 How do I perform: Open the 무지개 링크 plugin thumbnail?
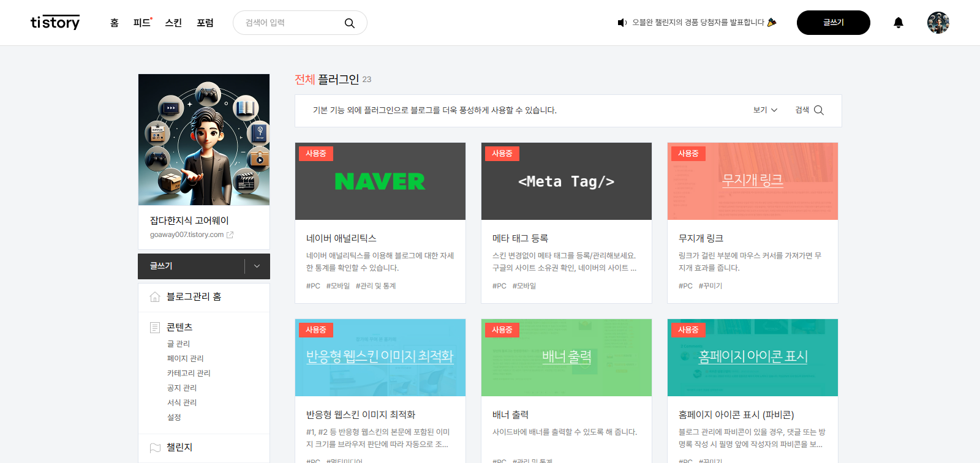tap(753, 181)
